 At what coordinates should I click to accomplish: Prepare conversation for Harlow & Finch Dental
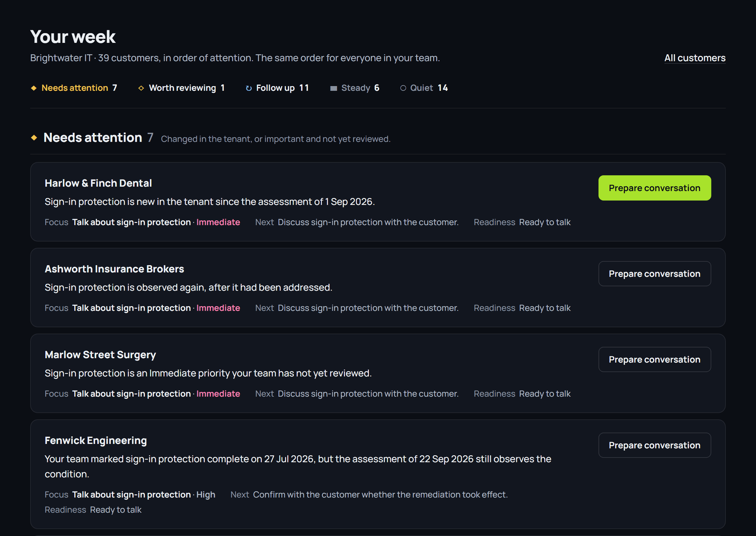[654, 188]
